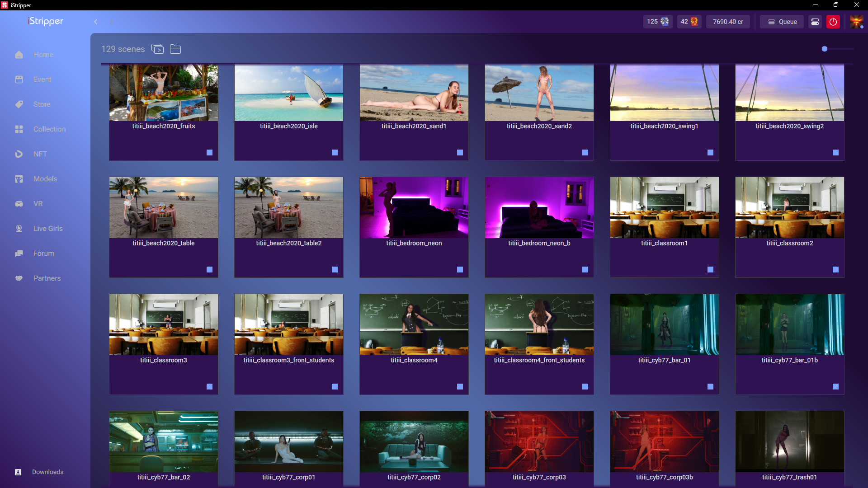Click the 7690.40 cr credits balance

click(728, 22)
